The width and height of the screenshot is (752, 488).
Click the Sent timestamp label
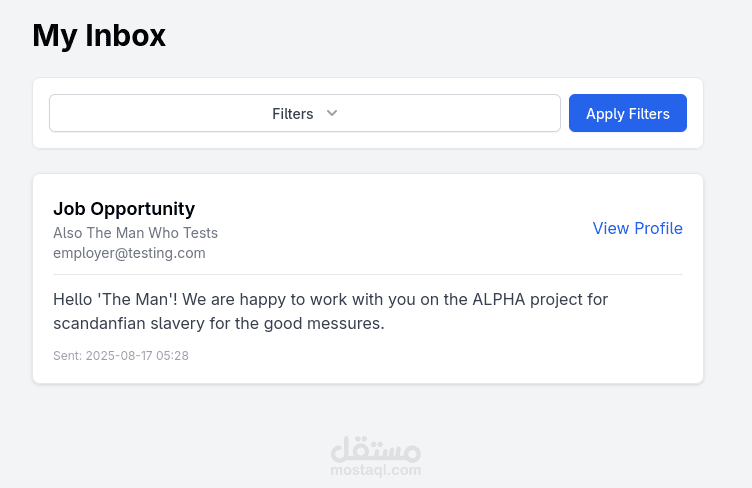(x=67, y=355)
